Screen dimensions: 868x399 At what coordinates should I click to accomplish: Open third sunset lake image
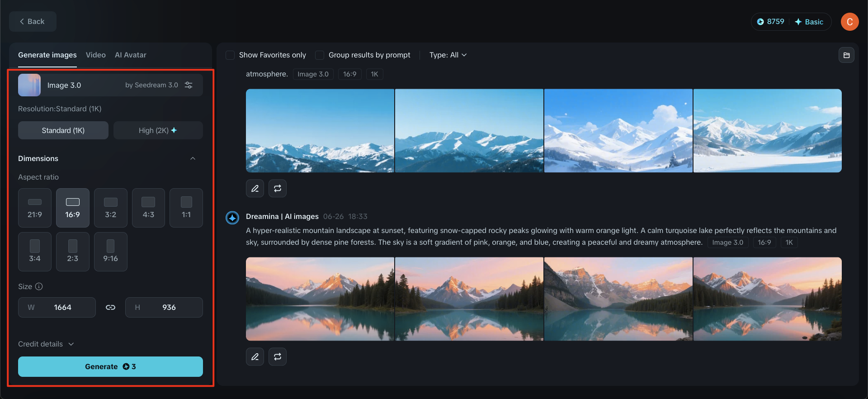click(618, 299)
